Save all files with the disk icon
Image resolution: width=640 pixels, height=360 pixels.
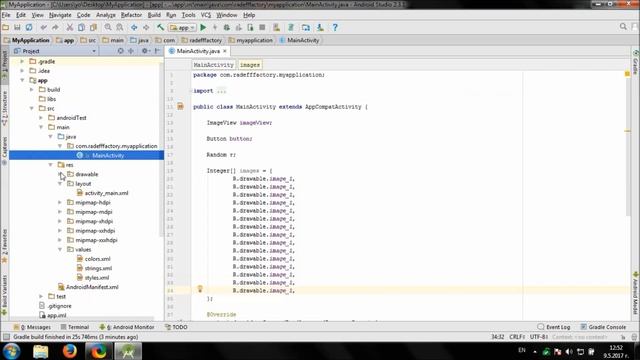pos(17,27)
